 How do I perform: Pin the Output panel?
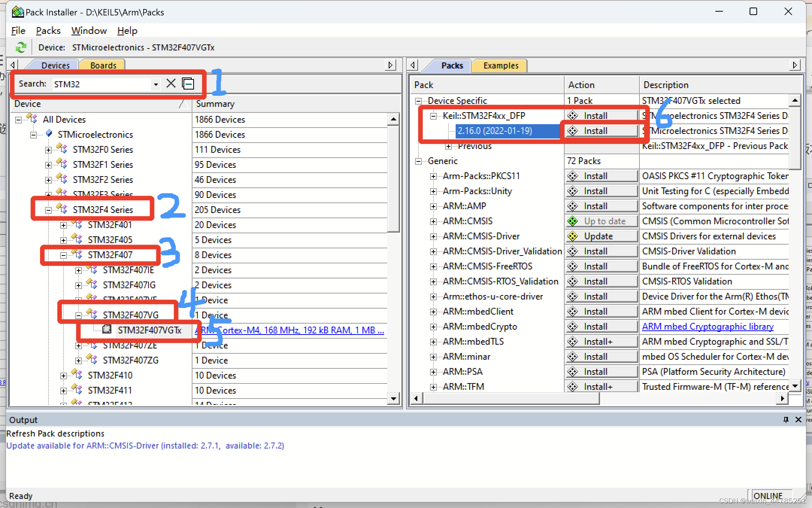(786, 420)
